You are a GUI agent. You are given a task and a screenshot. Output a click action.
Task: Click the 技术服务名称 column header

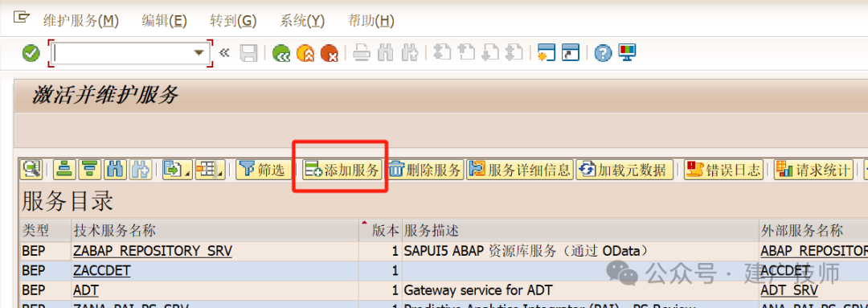[215, 231]
